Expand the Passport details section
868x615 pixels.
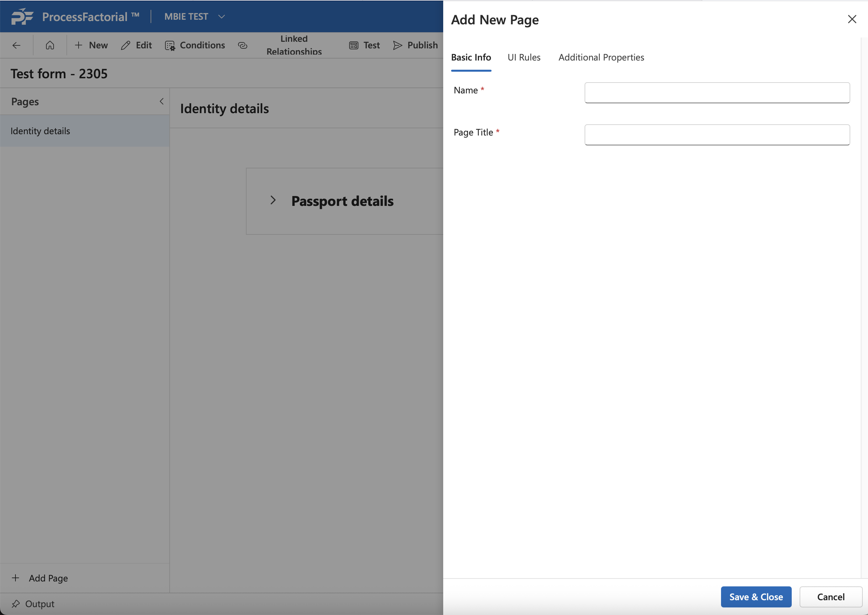point(273,200)
